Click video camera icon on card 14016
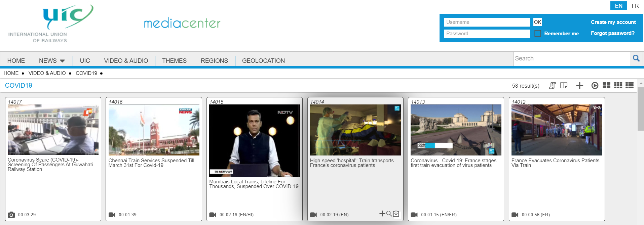The width and height of the screenshot is (644, 225). (x=112, y=215)
